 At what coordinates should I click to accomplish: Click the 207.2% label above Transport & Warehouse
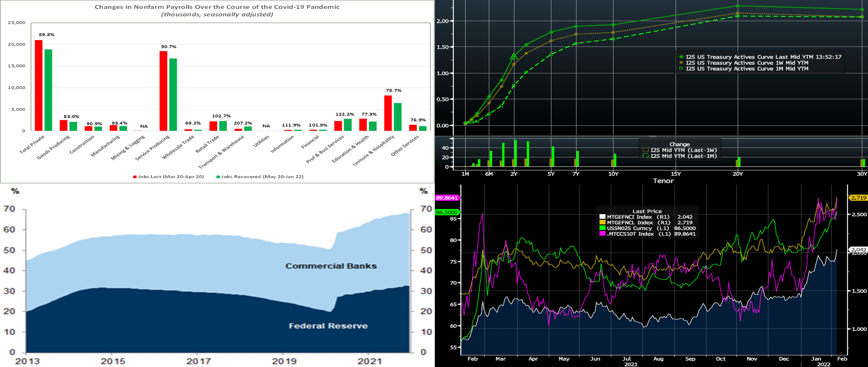click(243, 123)
